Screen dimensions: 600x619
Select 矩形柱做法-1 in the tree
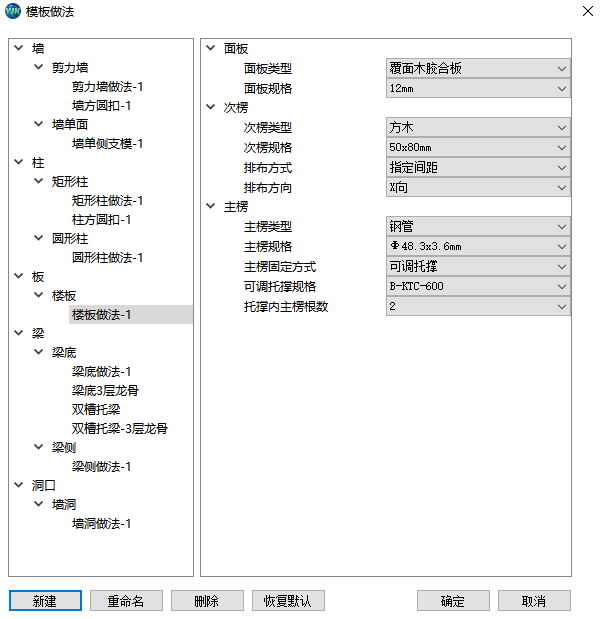pyautogui.click(x=107, y=201)
